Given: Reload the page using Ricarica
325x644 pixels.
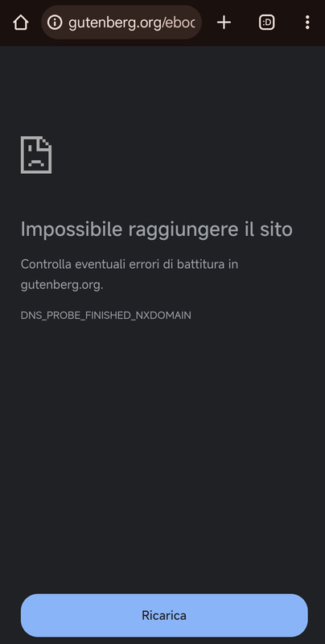Looking at the screenshot, I should (x=164, y=615).
